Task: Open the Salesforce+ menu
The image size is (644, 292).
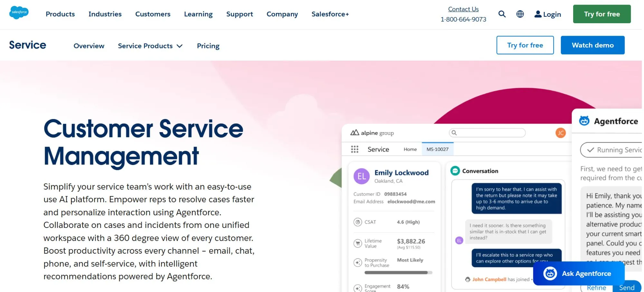Action: [330, 14]
